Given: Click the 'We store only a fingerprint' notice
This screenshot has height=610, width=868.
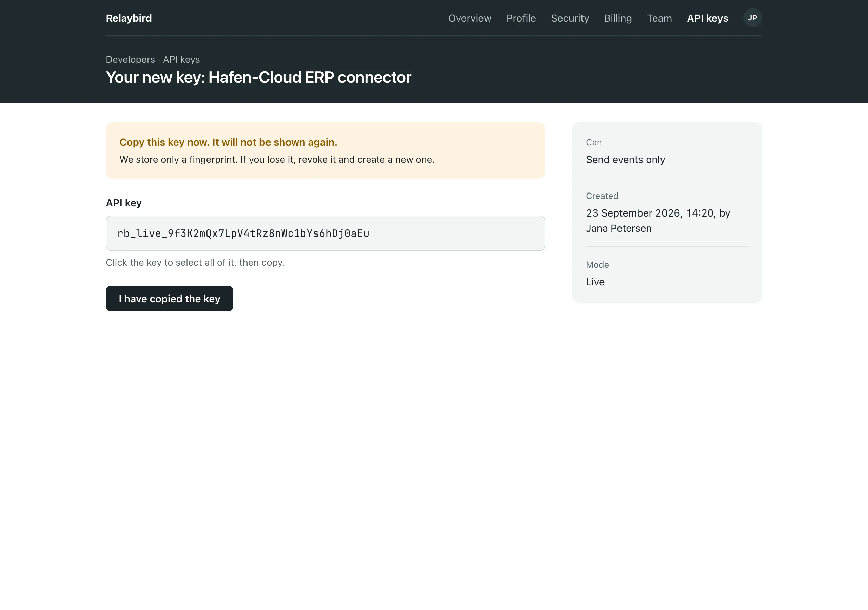Looking at the screenshot, I should coord(277,160).
